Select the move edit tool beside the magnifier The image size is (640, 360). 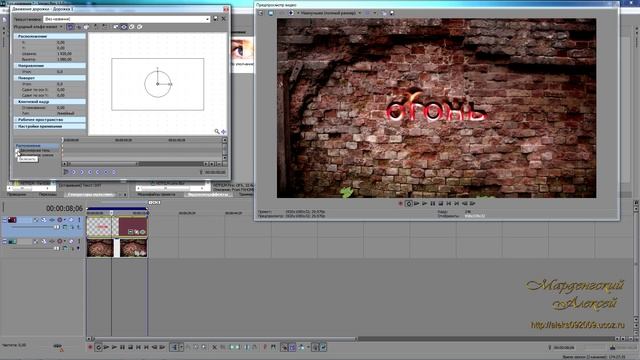tap(223, 131)
